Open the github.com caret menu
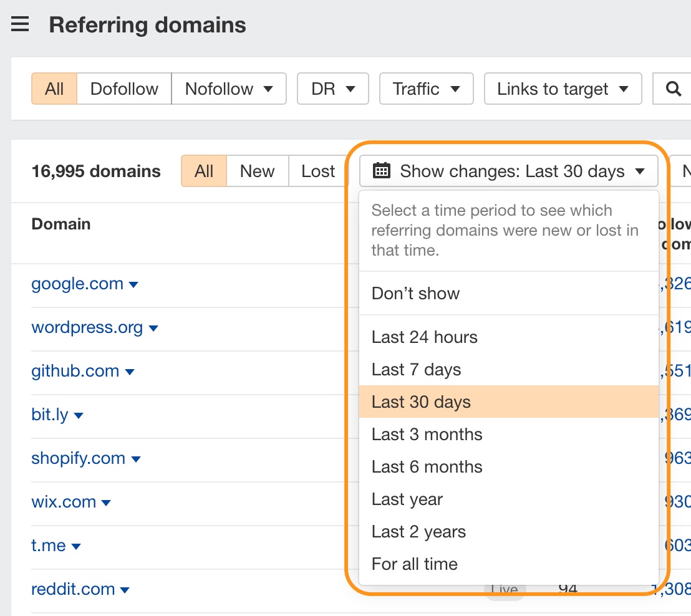The image size is (691, 616). [x=130, y=372]
